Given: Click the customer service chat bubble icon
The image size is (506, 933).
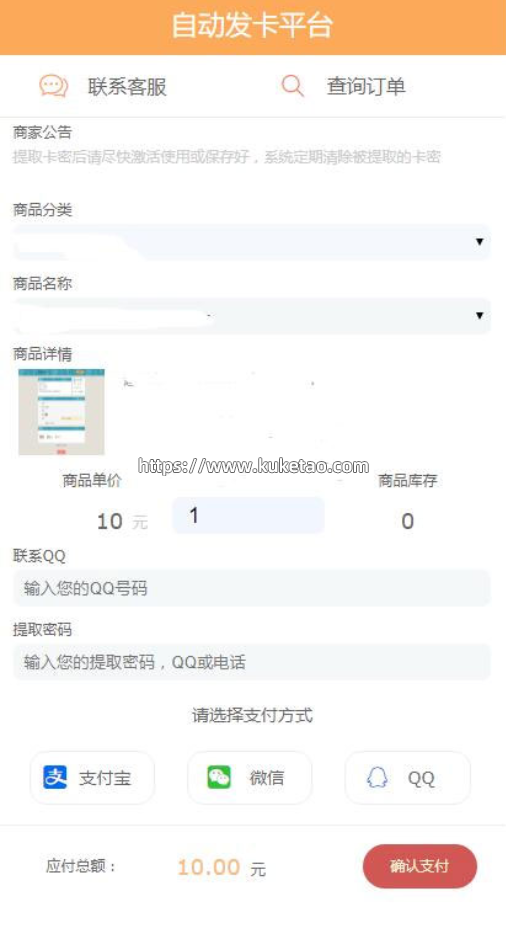Looking at the screenshot, I should tap(54, 86).
